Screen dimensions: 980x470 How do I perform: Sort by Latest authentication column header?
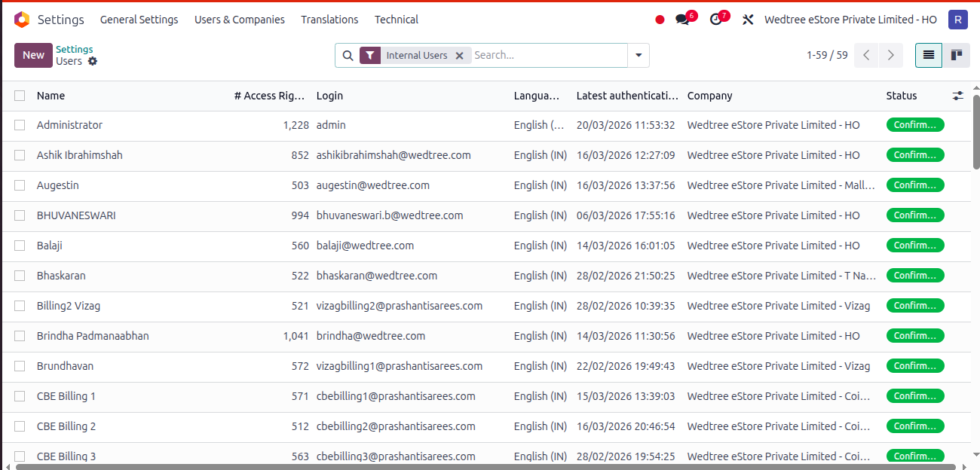627,96
